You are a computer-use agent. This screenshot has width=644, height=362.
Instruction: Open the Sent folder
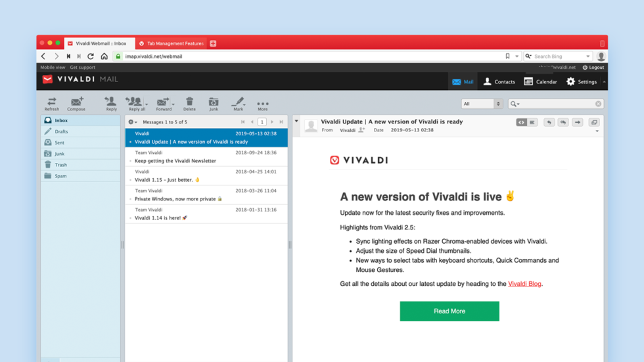click(x=81, y=143)
